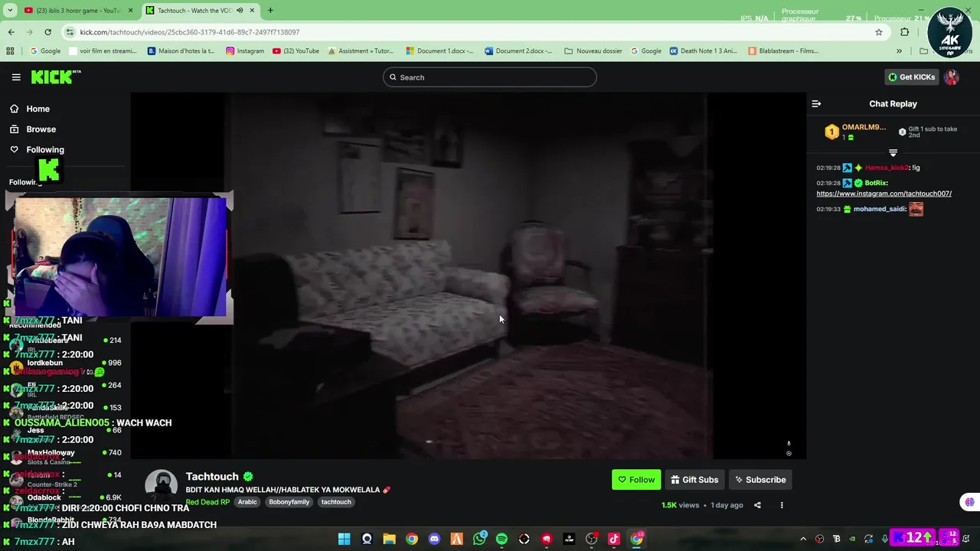Screen dimensions: 980x551
Task: Open Spotify from taskbar
Action: pyautogui.click(x=501, y=540)
